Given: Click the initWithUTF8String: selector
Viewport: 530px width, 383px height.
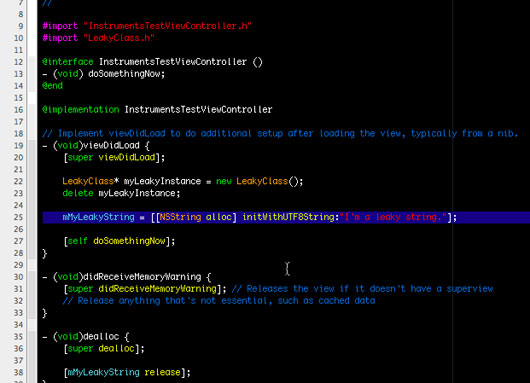Looking at the screenshot, I should (291, 217).
